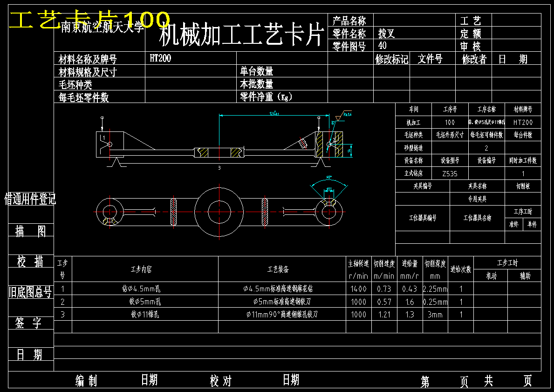Viewport: 554px width, 392px height.
Task: Click the 产品名称 label
Action: click(x=349, y=21)
